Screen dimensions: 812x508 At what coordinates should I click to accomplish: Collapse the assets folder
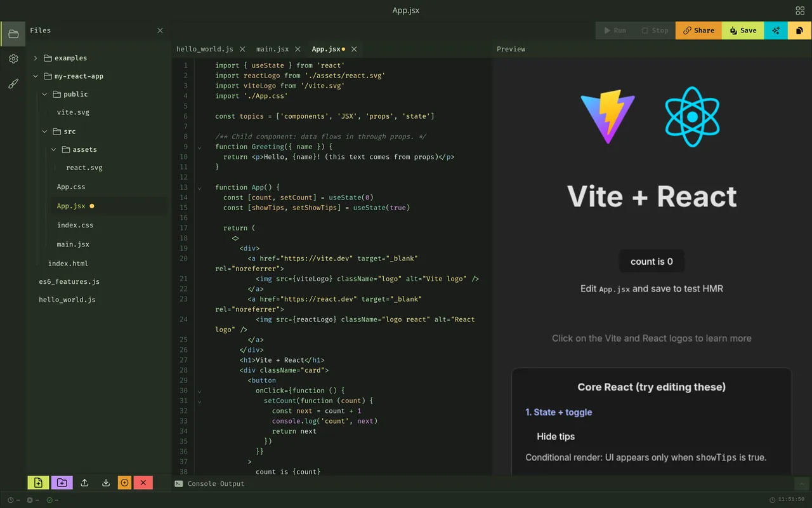(x=53, y=150)
